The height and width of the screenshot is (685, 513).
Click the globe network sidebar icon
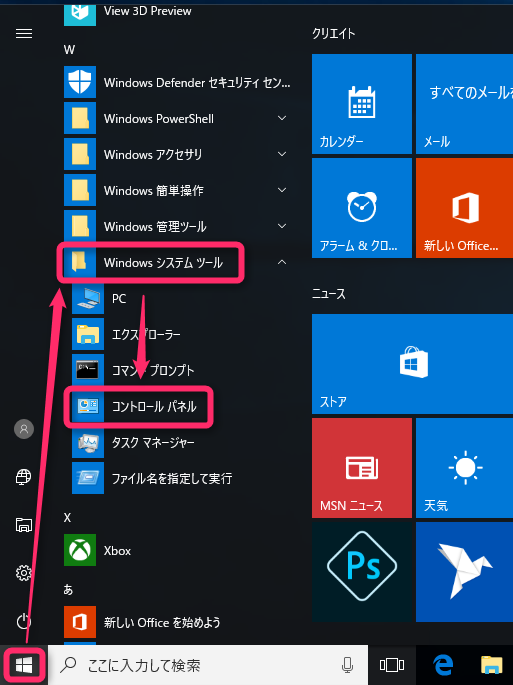[x=24, y=477]
